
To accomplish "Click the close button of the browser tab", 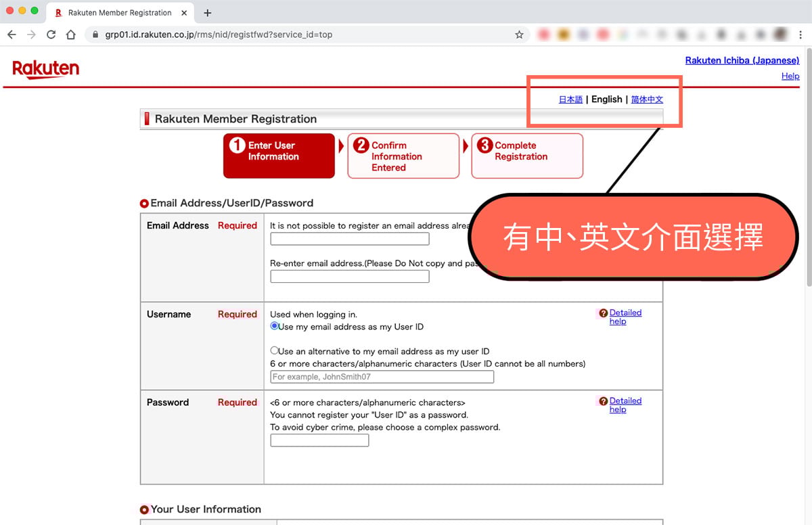I will pos(184,13).
